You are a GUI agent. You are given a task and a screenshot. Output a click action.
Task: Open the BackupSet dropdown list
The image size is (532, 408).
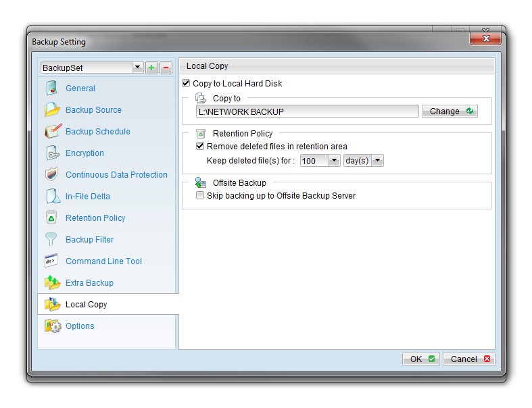click(137, 68)
